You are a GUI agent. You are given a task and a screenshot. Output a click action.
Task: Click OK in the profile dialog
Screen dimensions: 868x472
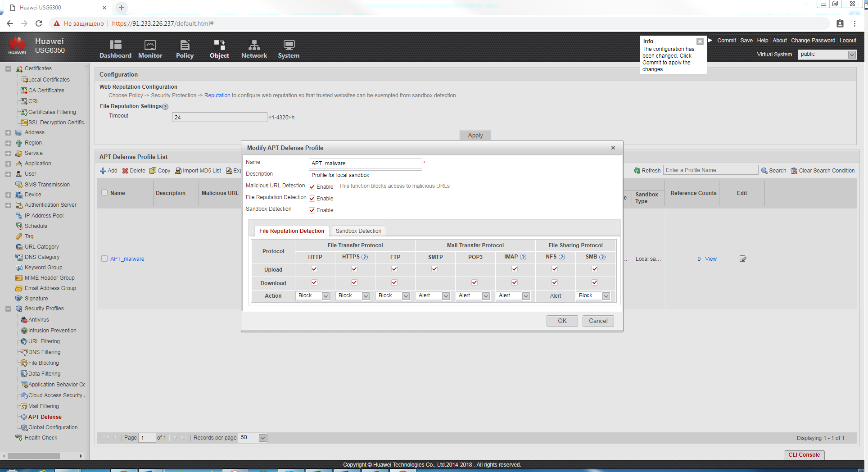pos(562,321)
